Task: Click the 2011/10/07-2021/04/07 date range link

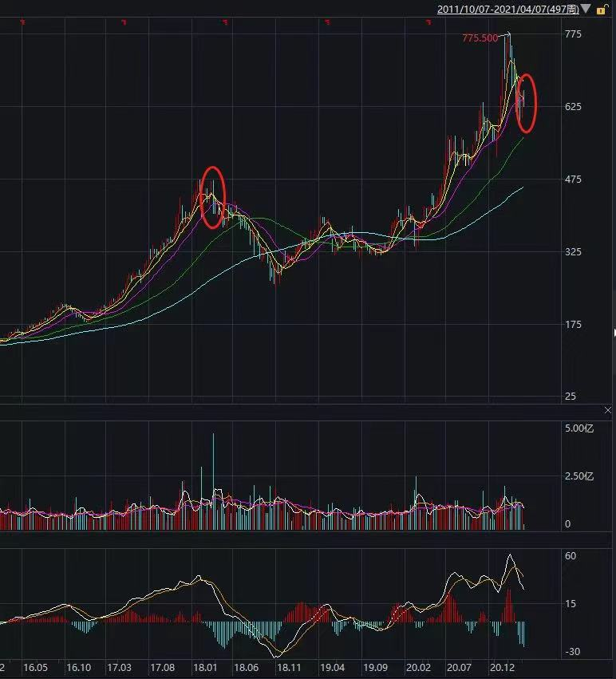Action: pyautogui.click(x=507, y=9)
